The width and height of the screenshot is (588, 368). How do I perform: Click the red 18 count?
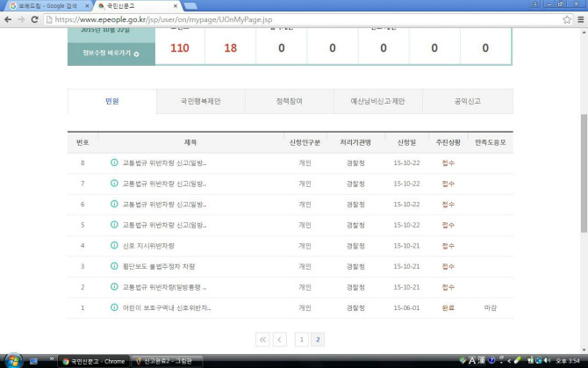pyautogui.click(x=230, y=48)
